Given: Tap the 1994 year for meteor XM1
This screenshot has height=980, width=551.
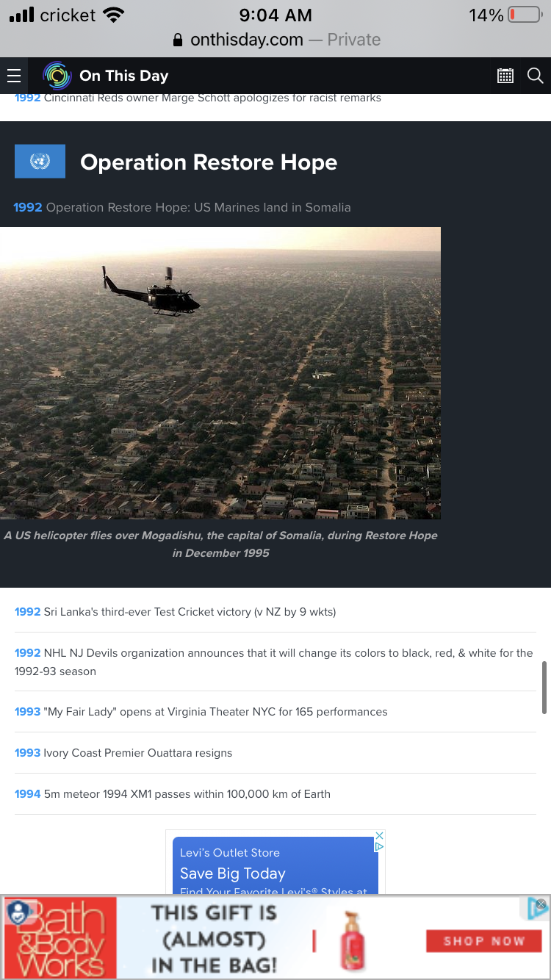Looking at the screenshot, I should point(27,793).
